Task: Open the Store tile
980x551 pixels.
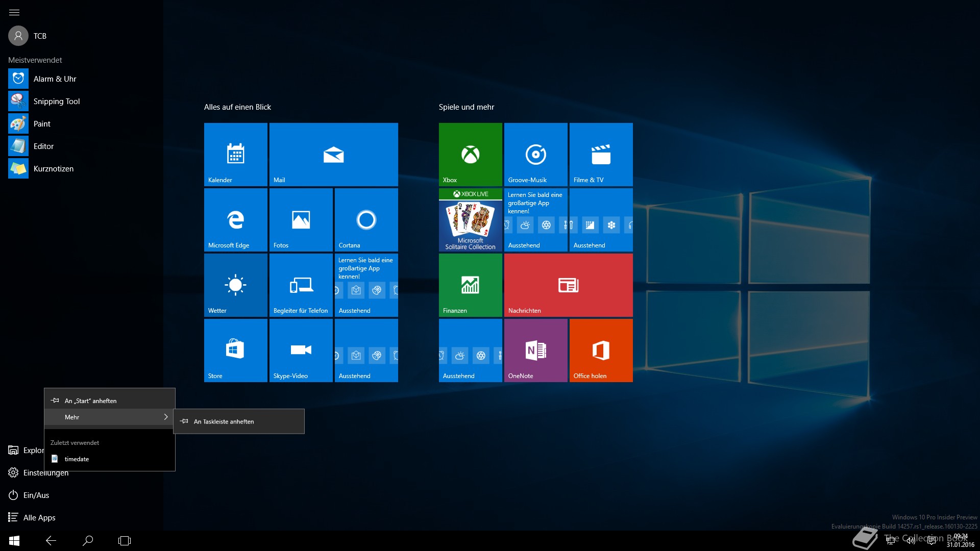Action: 236,350
